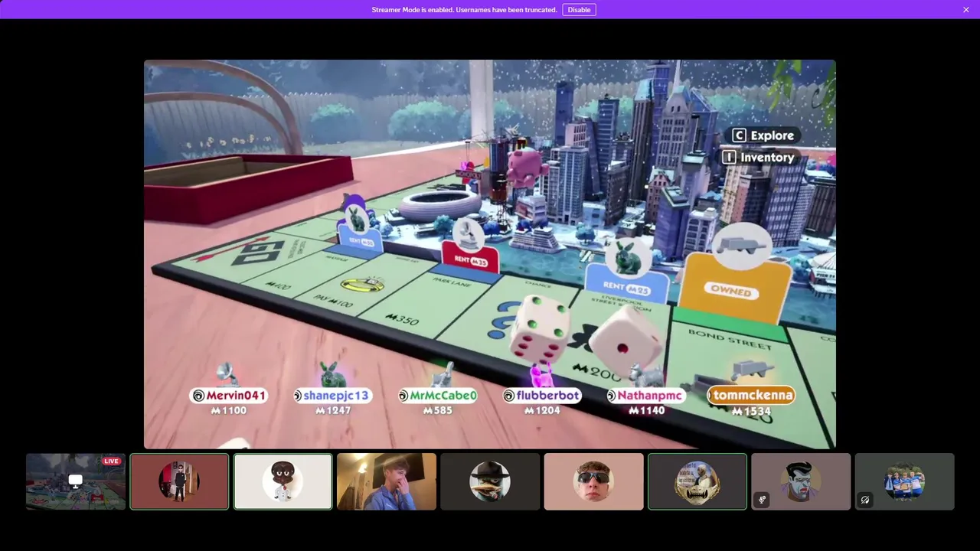Click the cat token above MrMcCabe0
Image resolution: width=980 pixels, height=551 pixels.
tap(441, 375)
